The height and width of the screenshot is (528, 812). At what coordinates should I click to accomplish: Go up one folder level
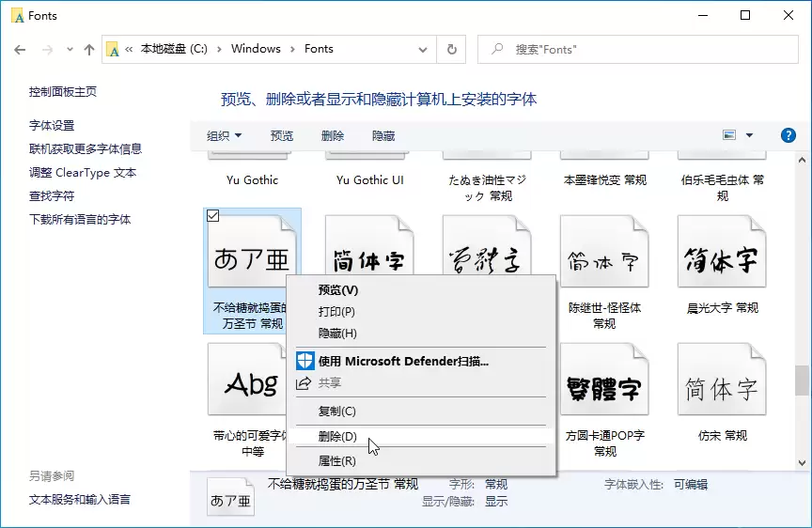tap(89, 50)
